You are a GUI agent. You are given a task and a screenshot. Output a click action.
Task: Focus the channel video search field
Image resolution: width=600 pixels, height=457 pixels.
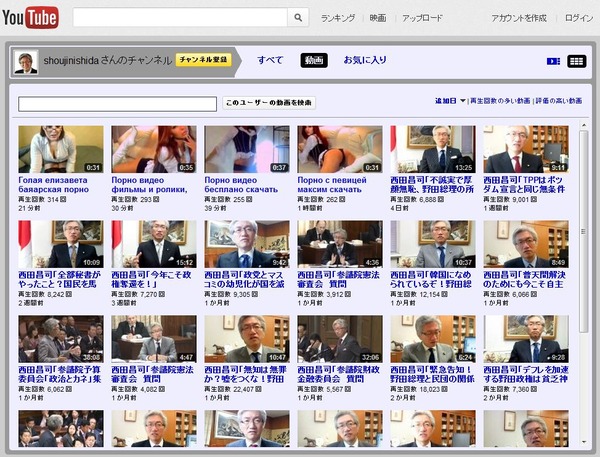[x=117, y=104]
